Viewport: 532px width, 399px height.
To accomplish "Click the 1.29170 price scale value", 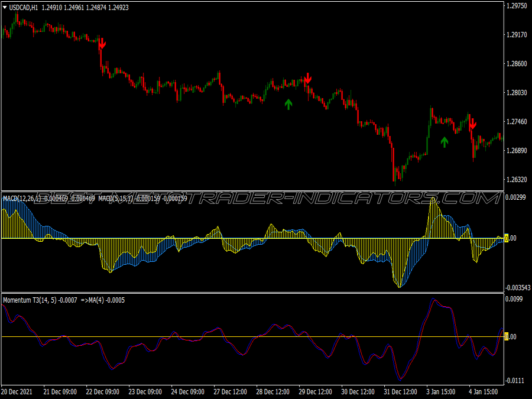I will (517, 35).
